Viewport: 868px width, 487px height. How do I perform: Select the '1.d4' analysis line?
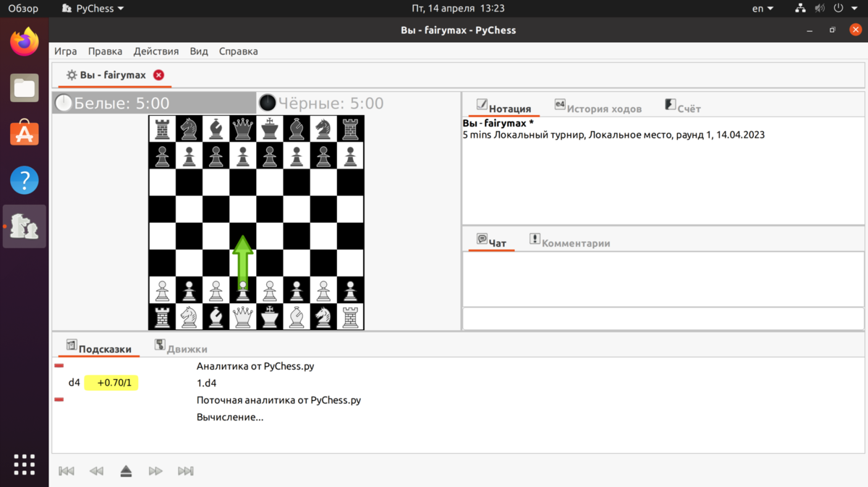206,384
